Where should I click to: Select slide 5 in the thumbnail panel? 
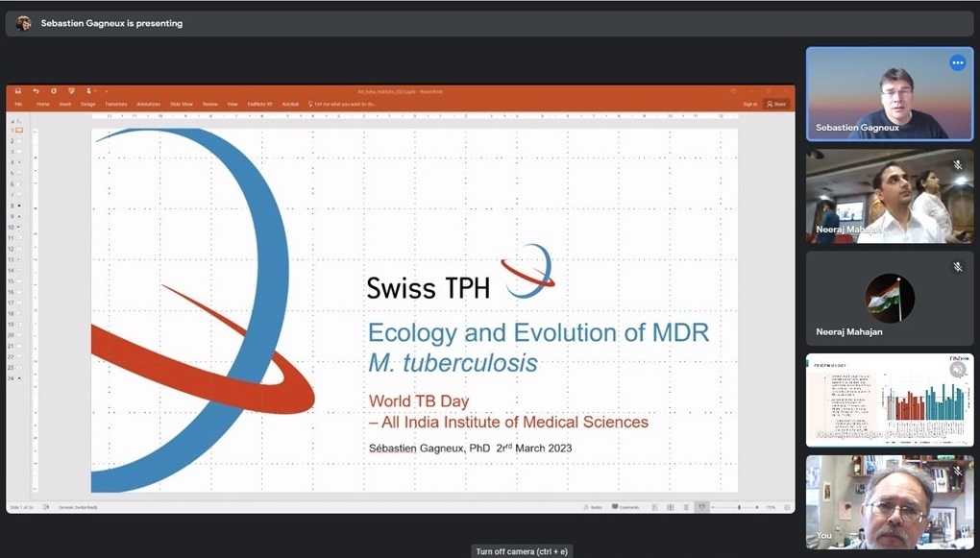(x=19, y=173)
